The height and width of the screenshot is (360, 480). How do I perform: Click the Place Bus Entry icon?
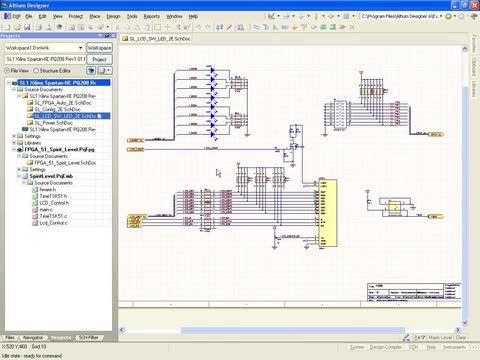click(275, 27)
